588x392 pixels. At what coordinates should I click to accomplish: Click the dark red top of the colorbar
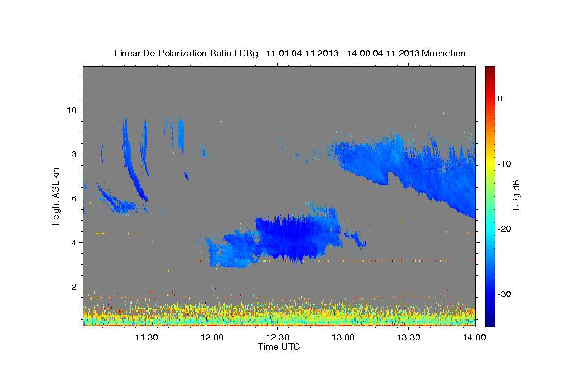[x=490, y=71]
